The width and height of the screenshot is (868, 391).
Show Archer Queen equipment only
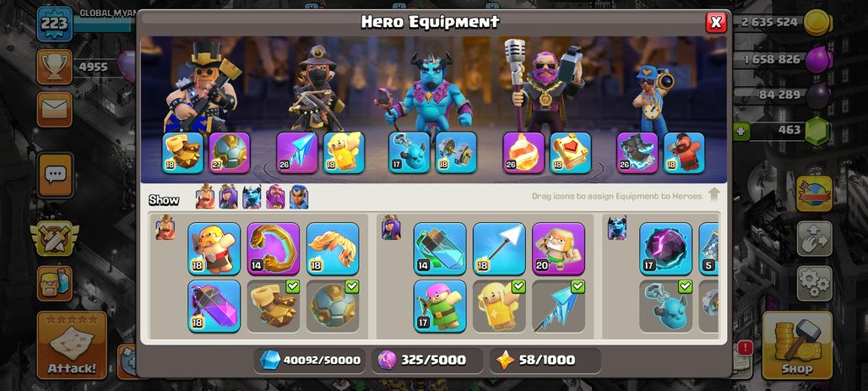228,197
